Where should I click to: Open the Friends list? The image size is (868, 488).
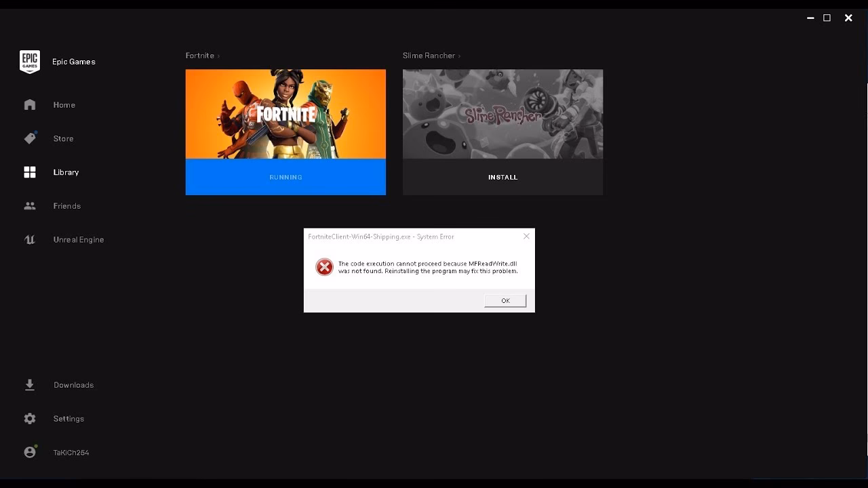click(67, 206)
